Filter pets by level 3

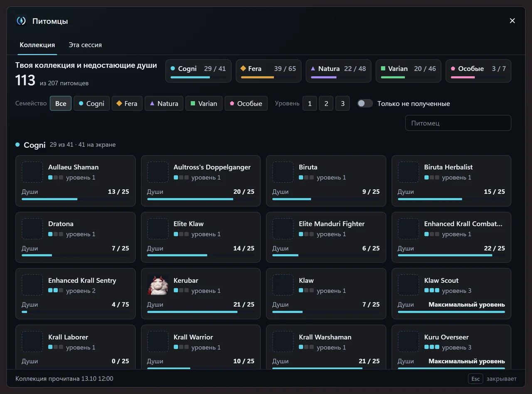pos(342,103)
